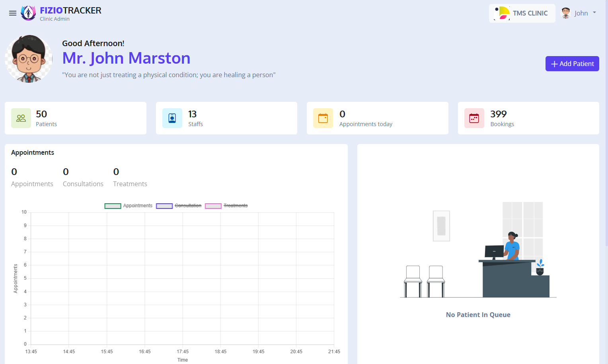Expand the John user dropdown arrow
Image resolution: width=608 pixels, height=364 pixels.
(x=594, y=13)
